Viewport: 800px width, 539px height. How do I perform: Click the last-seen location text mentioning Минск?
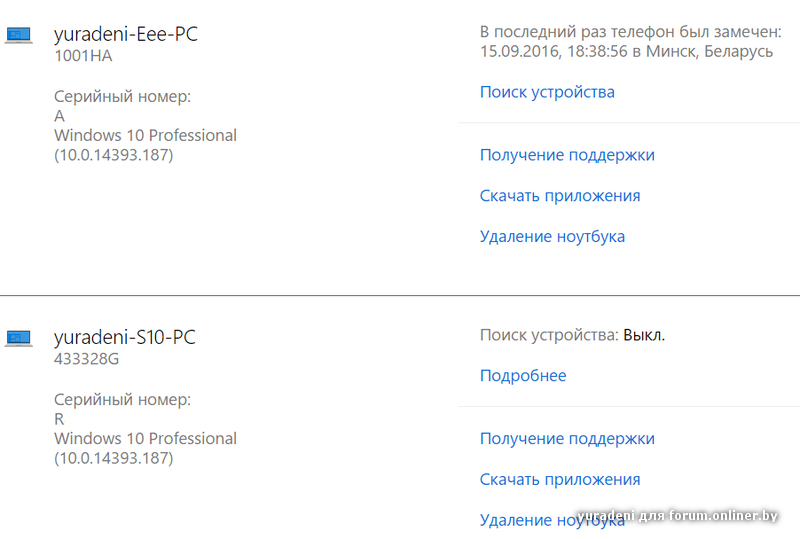tap(626, 51)
